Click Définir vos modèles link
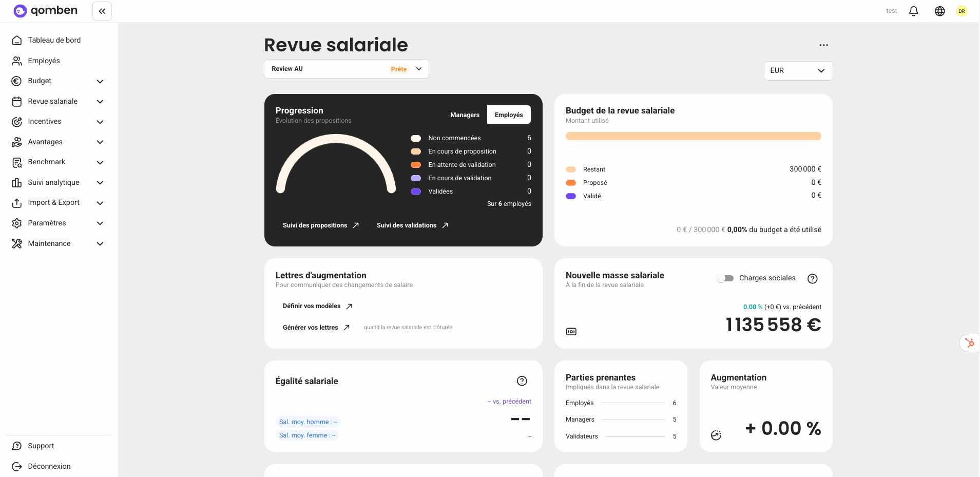 [317, 306]
